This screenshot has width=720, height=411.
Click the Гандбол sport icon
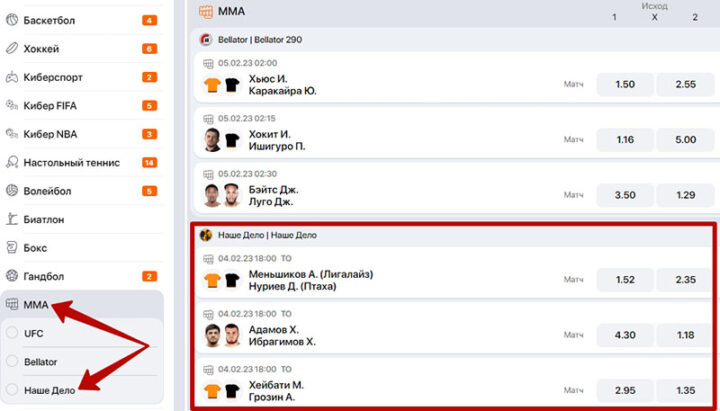pyautogui.click(x=12, y=276)
